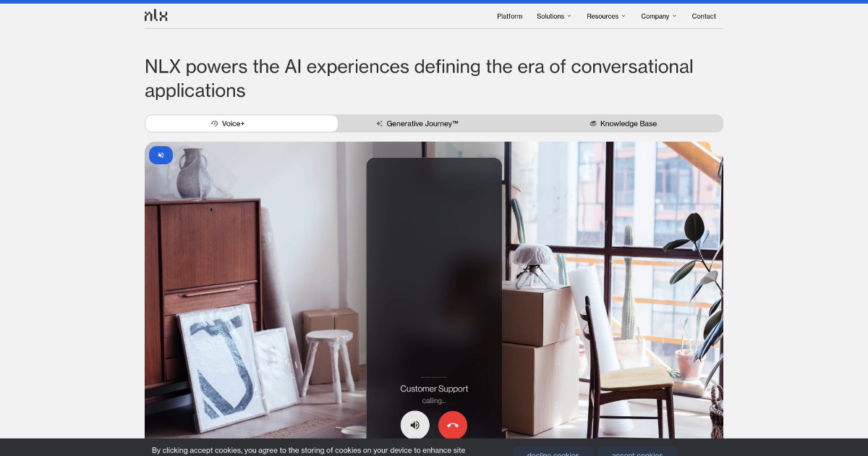This screenshot has height=456, width=868.
Task: Unmute the demo video via the blue speaker toggle
Action: 161,155
